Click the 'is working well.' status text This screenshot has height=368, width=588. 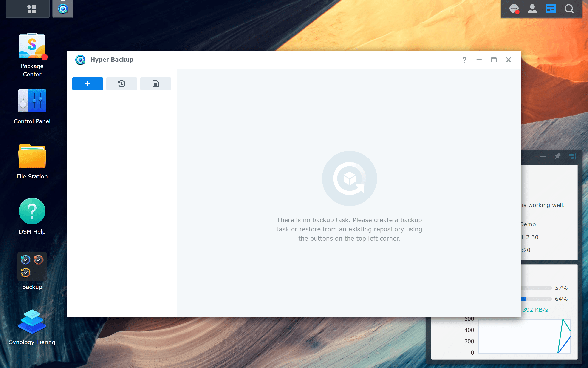(543, 205)
